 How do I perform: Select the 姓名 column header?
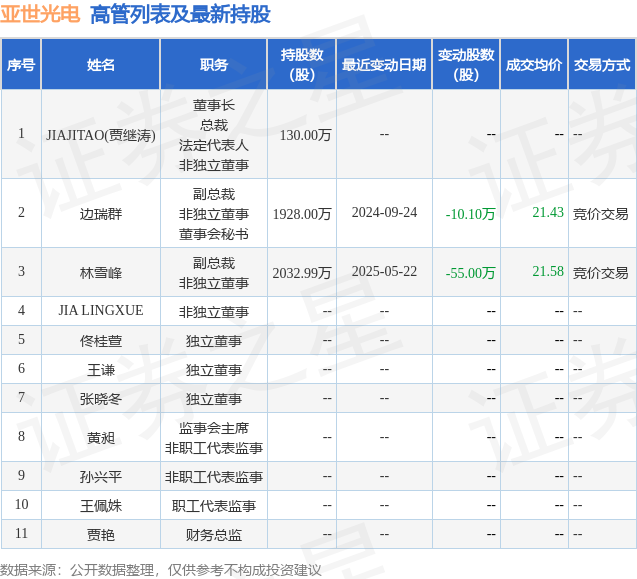[x=101, y=65]
